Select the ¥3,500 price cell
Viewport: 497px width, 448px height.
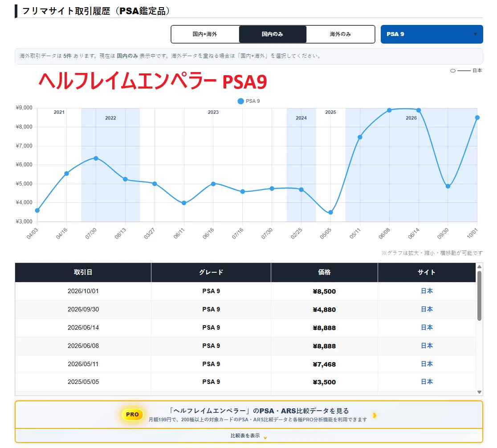tap(324, 382)
